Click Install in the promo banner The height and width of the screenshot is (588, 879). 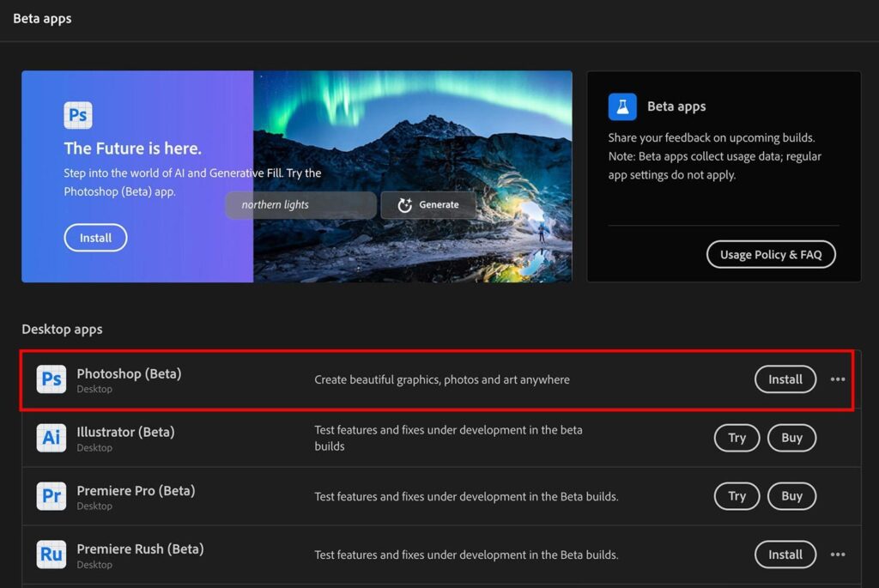[95, 238]
